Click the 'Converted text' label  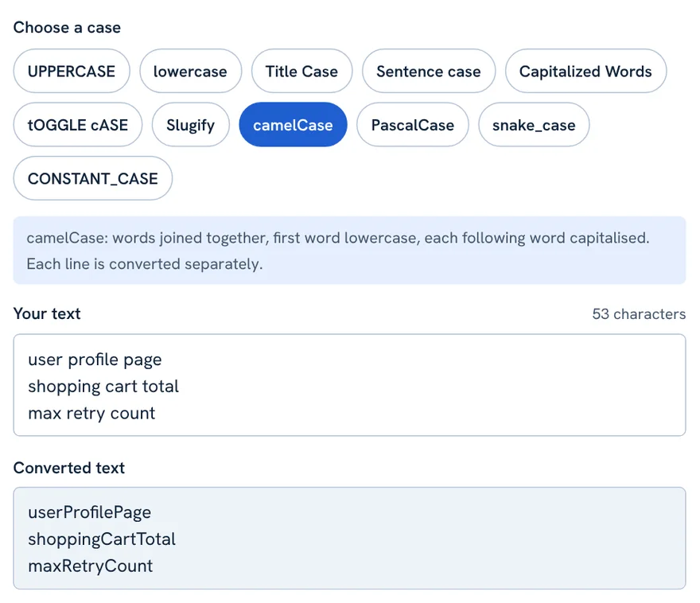click(x=69, y=468)
